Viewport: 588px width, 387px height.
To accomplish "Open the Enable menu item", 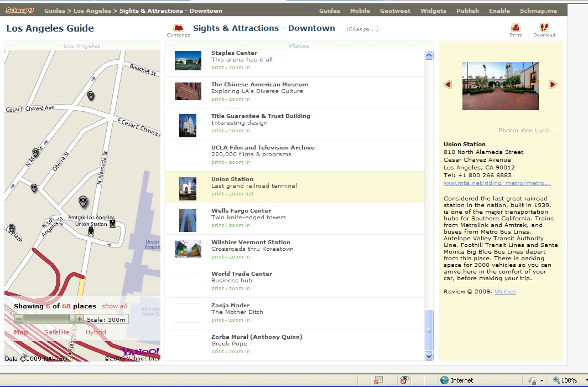I will [499, 11].
